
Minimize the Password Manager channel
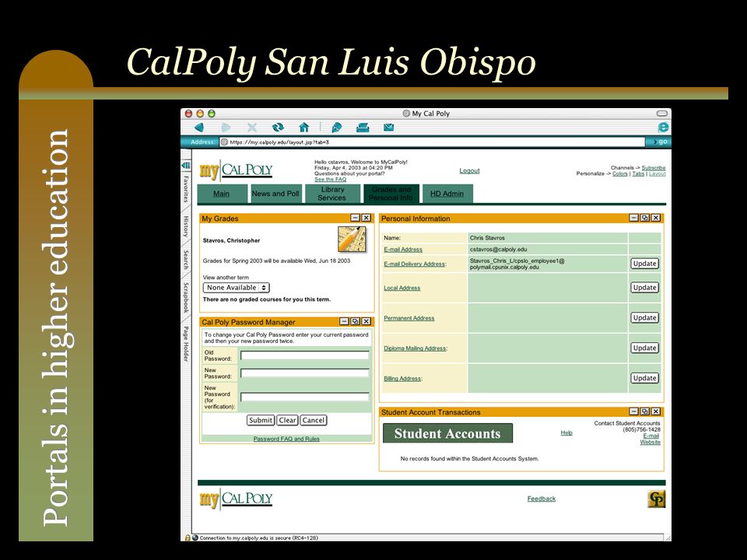(x=344, y=321)
